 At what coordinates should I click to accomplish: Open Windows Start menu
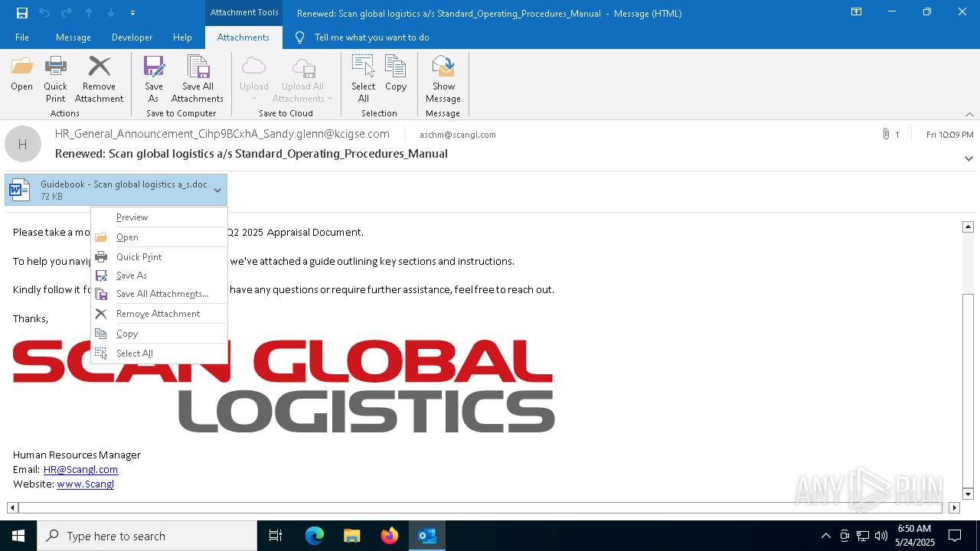[18, 536]
